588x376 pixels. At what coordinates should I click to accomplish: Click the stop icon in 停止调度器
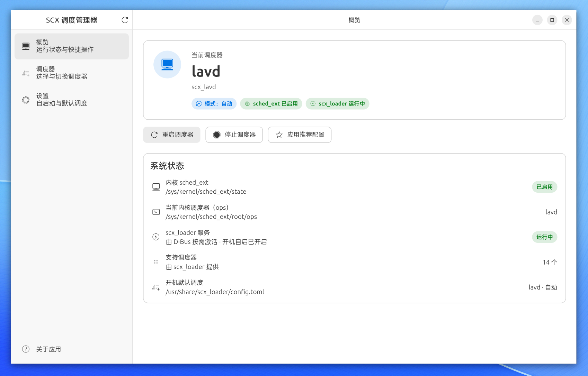(x=217, y=135)
